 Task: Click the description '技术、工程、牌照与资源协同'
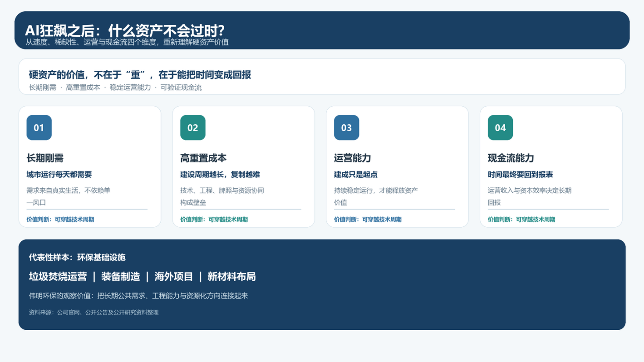click(x=222, y=196)
